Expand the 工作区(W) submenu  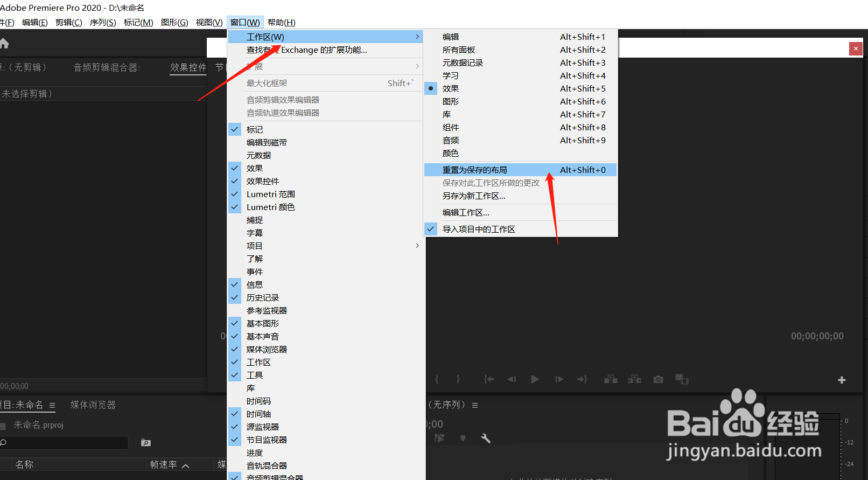click(x=326, y=37)
